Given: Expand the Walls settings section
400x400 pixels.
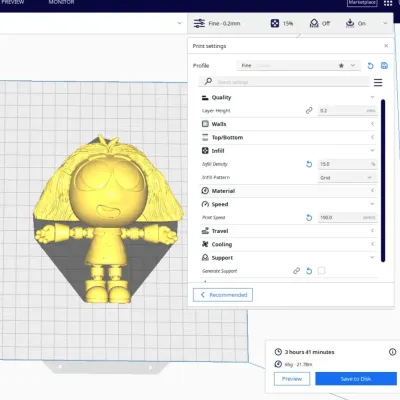Looking at the screenshot, I should (x=289, y=124).
